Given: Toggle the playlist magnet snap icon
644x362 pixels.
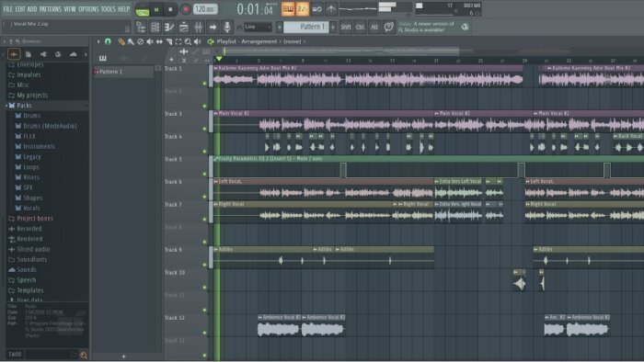Looking at the screenshot, I should click(108, 41).
